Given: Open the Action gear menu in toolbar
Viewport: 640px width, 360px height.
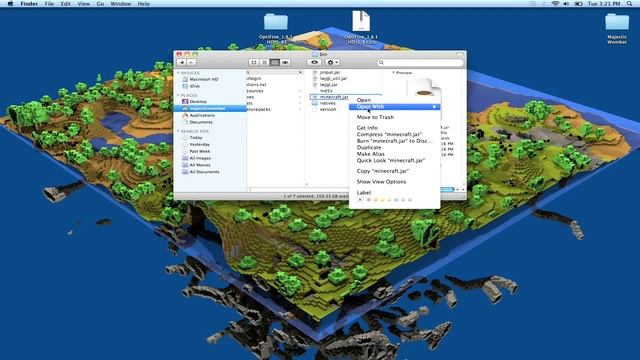Looking at the screenshot, I should coord(333,62).
